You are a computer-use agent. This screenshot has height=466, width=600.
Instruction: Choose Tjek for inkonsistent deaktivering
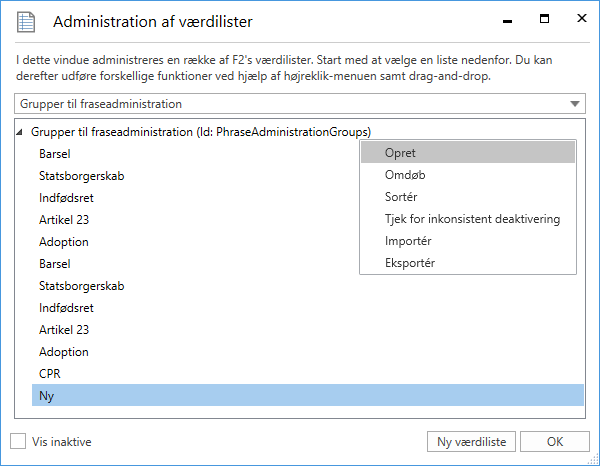472,219
